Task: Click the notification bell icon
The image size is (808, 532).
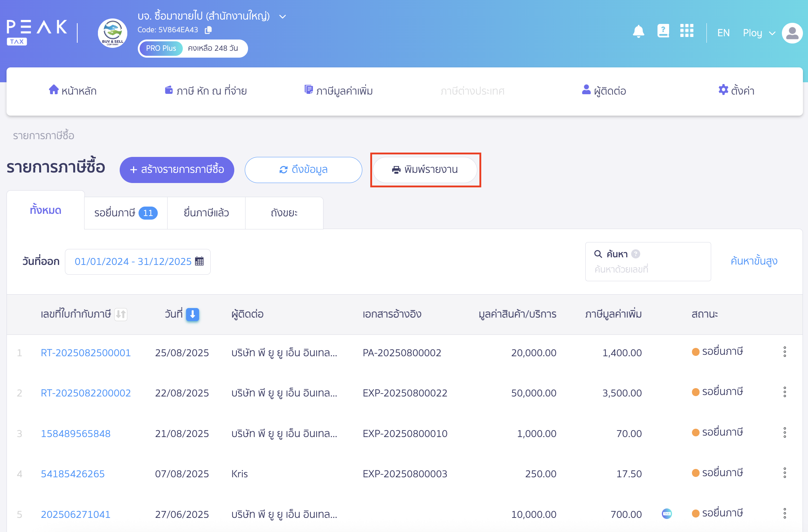Action: [x=638, y=32]
